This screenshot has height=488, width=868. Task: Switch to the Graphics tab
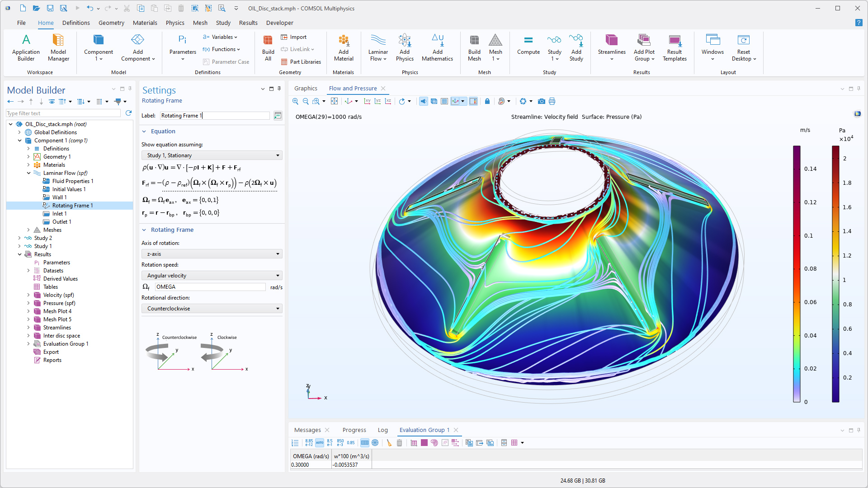click(306, 89)
